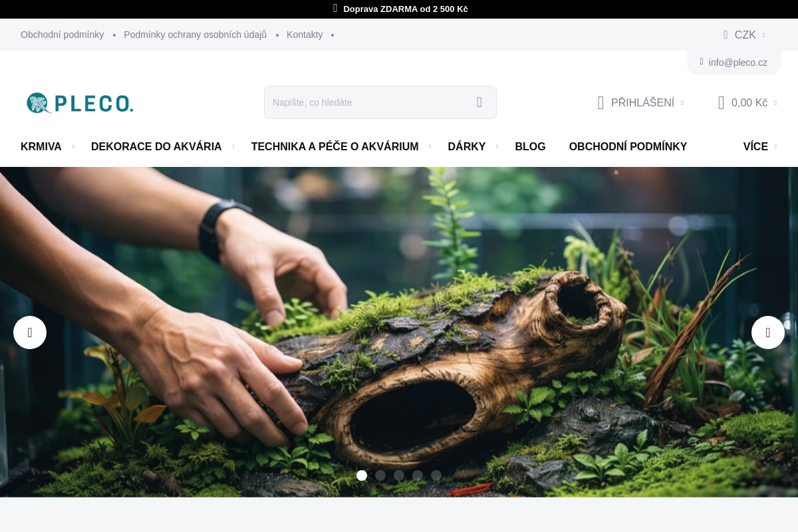Click the truck icon in the shipping banner
798x532 pixels.
335,9
